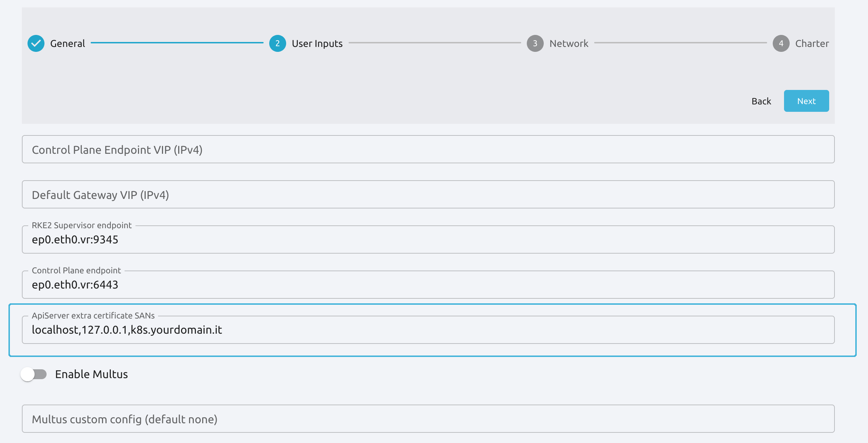This screenshot has height=443, width=868.
Task: Click the General step checkmark icon
Action: (36, 43)
